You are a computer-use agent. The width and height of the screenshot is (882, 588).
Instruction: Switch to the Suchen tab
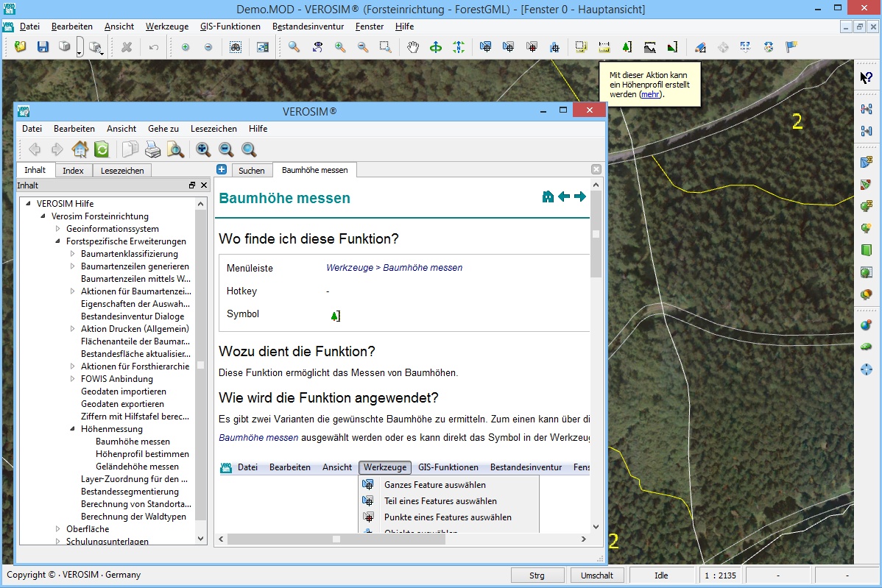coord(252,170)
